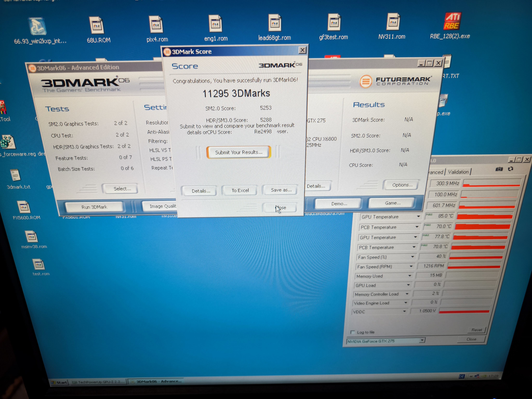Open the GPU Load sensor dropdown
The width and height of the screenshot is (532, 399).
408,285
